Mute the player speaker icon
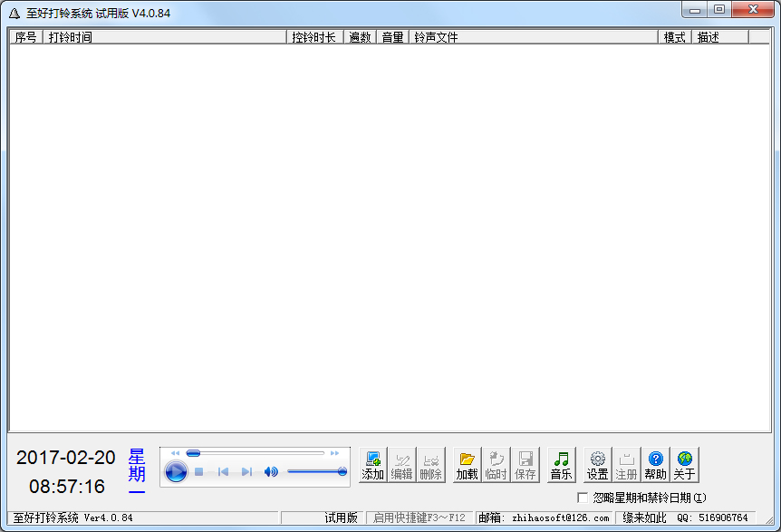 click(270, 471)
